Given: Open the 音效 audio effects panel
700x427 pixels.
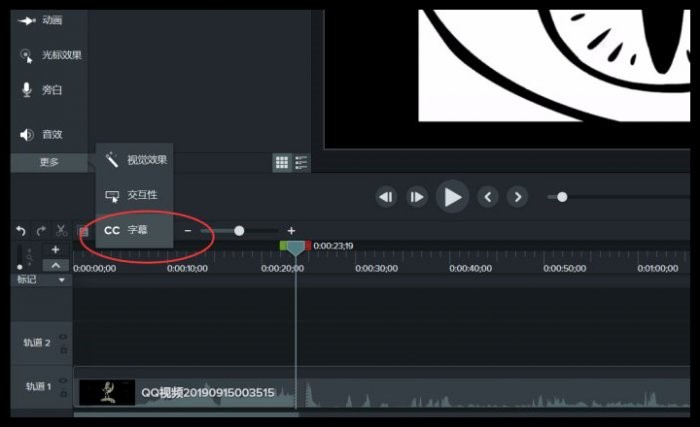Looking at the screenshot, I should point(42,134).
